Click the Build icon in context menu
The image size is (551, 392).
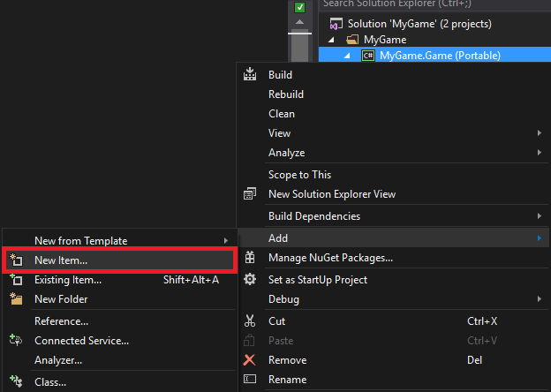(x=250, y=74)
